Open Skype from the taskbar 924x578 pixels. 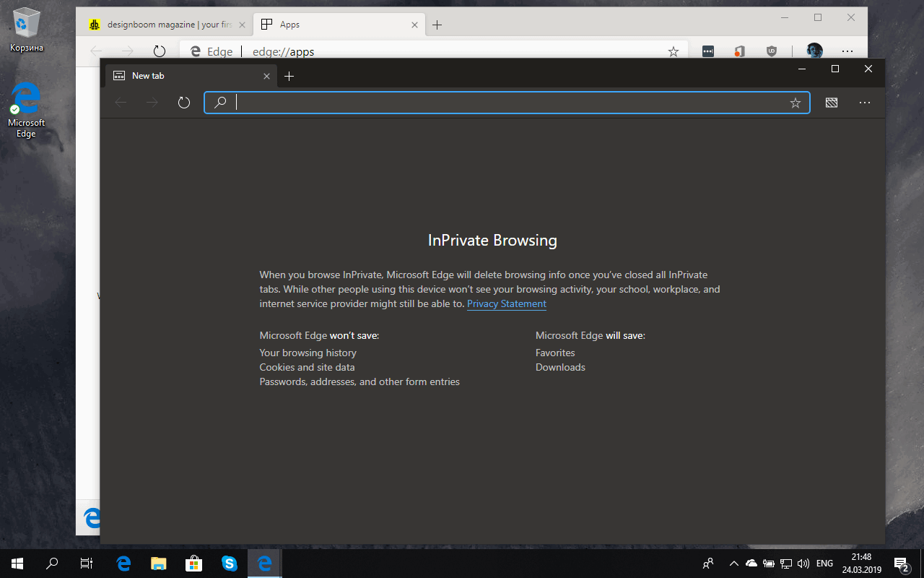(x=230, y=564)
